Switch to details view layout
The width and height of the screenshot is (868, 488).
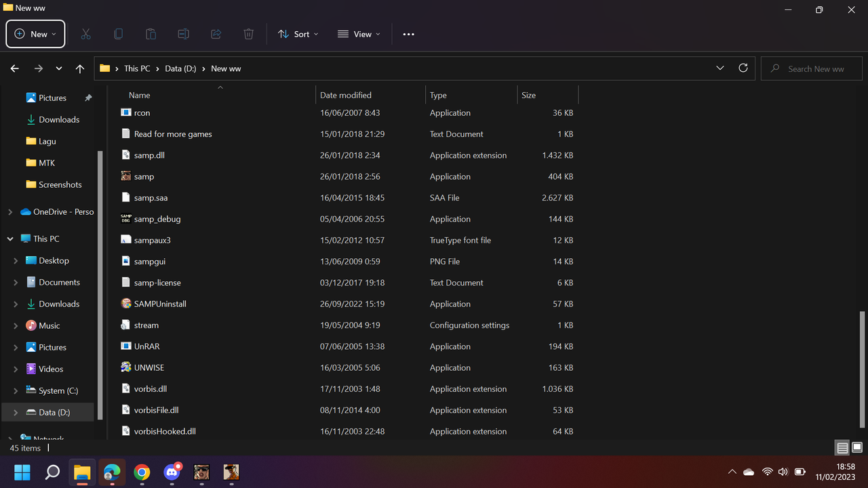(x=842, y=448)
